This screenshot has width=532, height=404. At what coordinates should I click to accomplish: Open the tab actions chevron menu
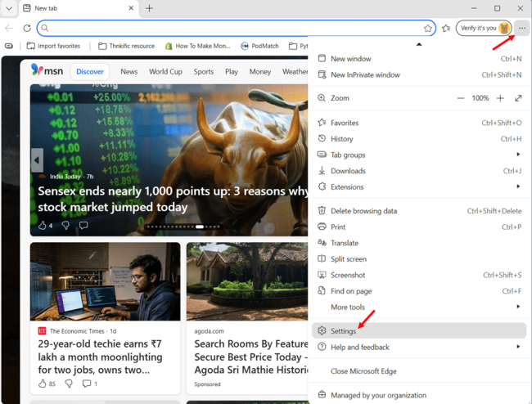tap(9, 8)
